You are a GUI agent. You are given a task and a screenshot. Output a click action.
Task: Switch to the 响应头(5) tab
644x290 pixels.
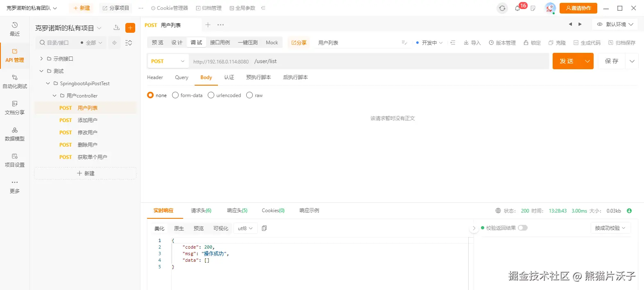click(237, 211)
